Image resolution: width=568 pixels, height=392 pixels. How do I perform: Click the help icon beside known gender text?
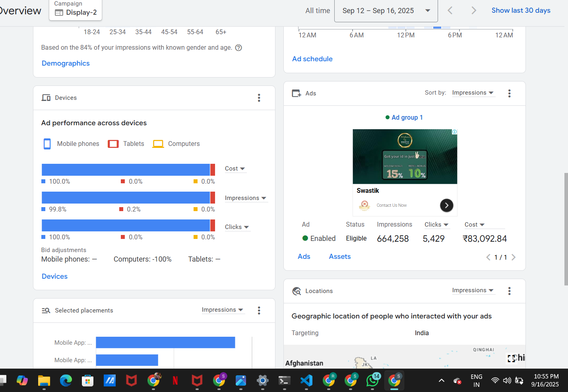click(238, 48)
